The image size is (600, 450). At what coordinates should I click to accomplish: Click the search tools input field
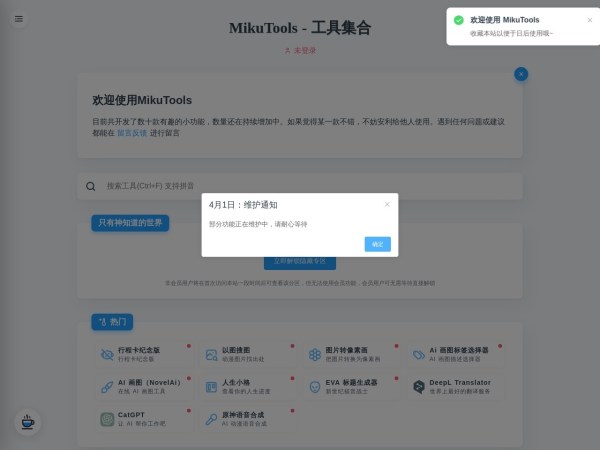(x=300, y=185)
